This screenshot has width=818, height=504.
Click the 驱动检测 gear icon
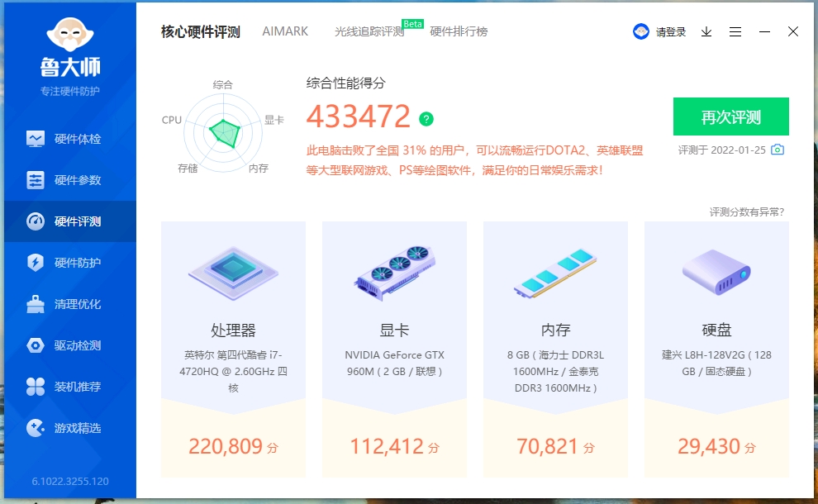click(x=36, y=345)
